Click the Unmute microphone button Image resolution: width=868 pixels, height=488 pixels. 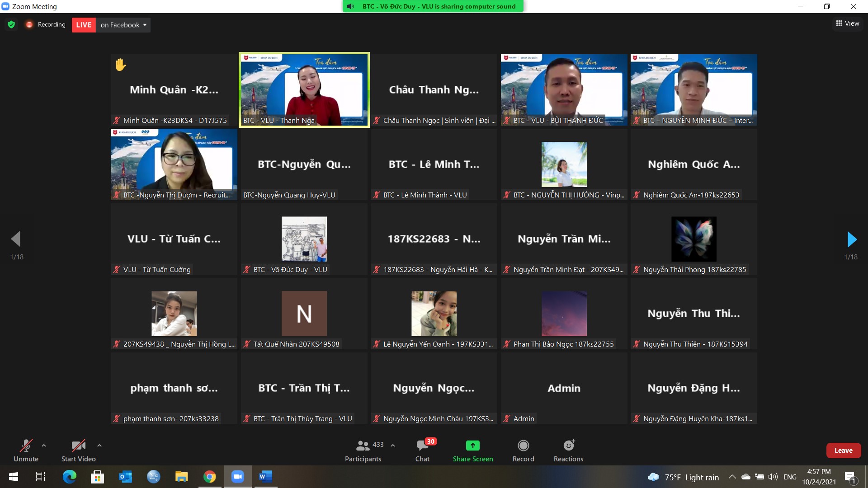(26, 450)
